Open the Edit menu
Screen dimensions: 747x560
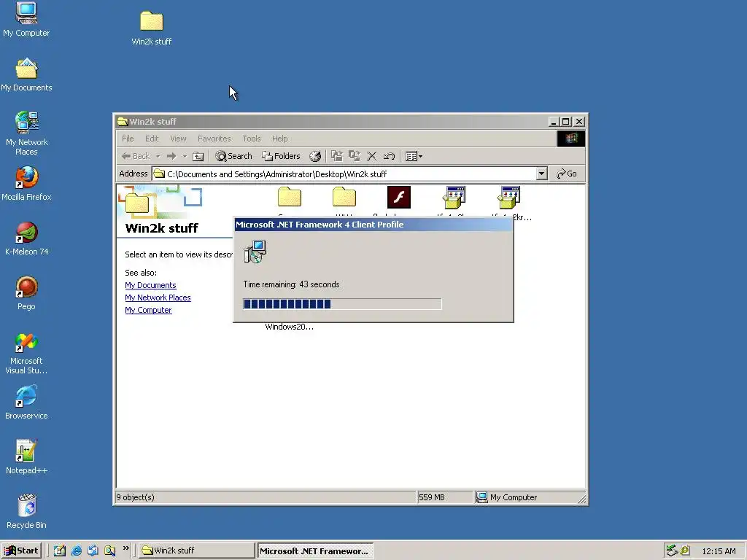152,139
